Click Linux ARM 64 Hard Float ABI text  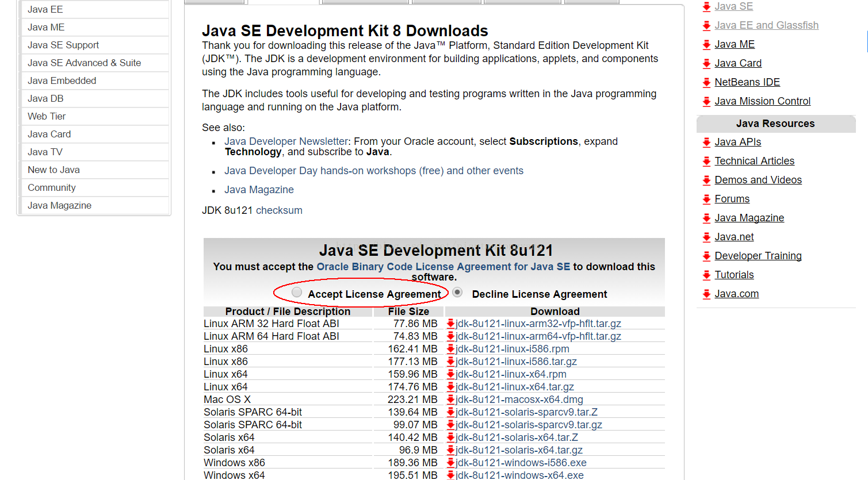tap(272, 336)
